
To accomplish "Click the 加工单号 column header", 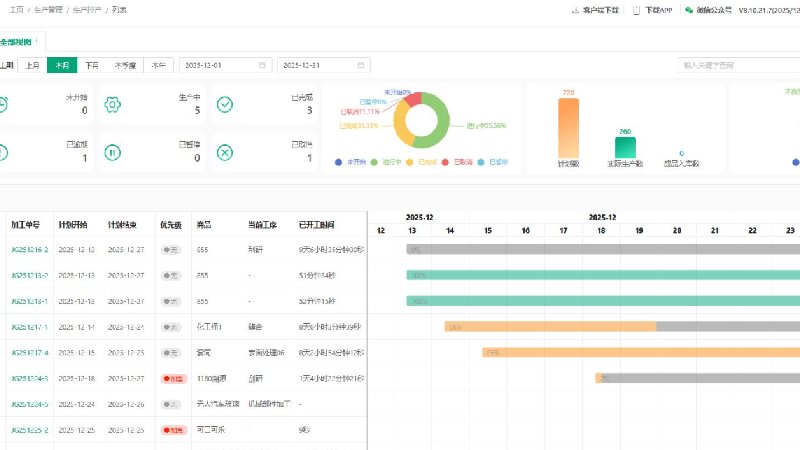I will pos(25,224).
